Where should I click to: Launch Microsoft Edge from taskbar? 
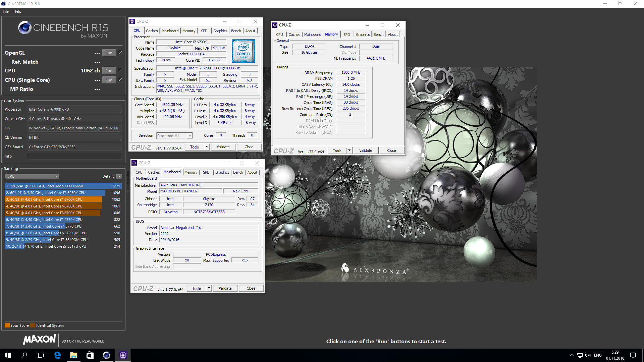tap(57, 355)
